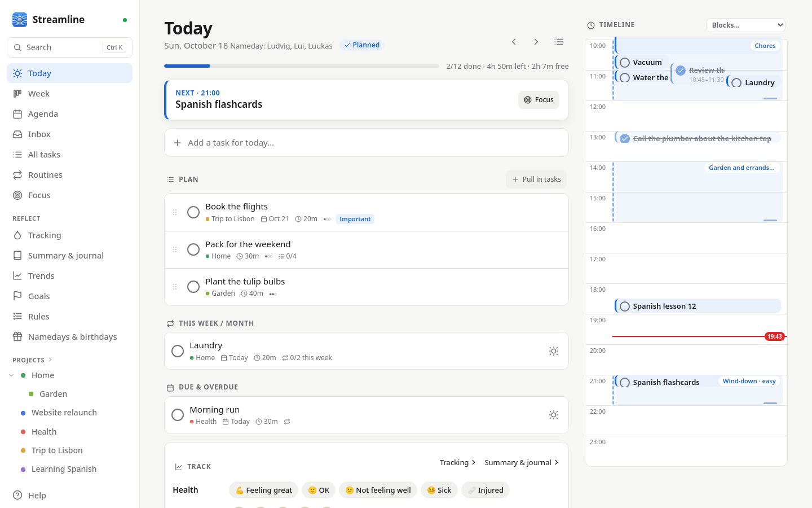Screen dimensions: 812x508
Task: Go to next day arrow
Action: [x=536, y=42]
